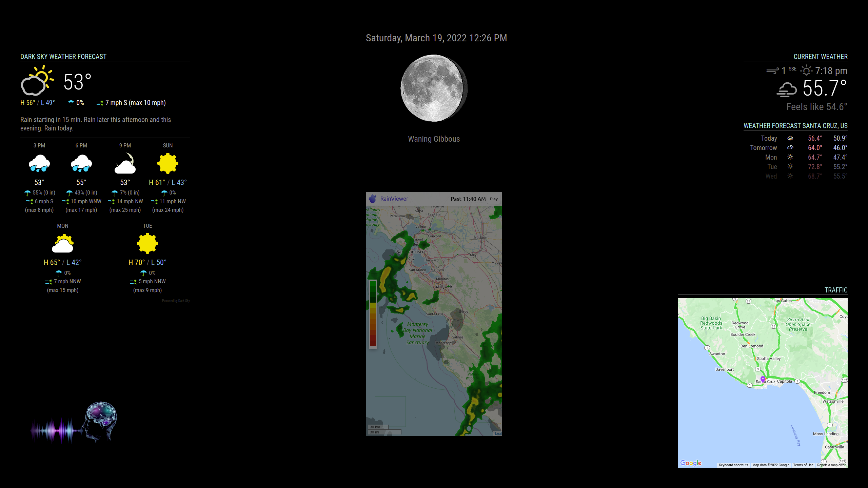This screenshot has width=868, height=488.
Task: Open the Terms of Use link
Action: click(803, 465)
